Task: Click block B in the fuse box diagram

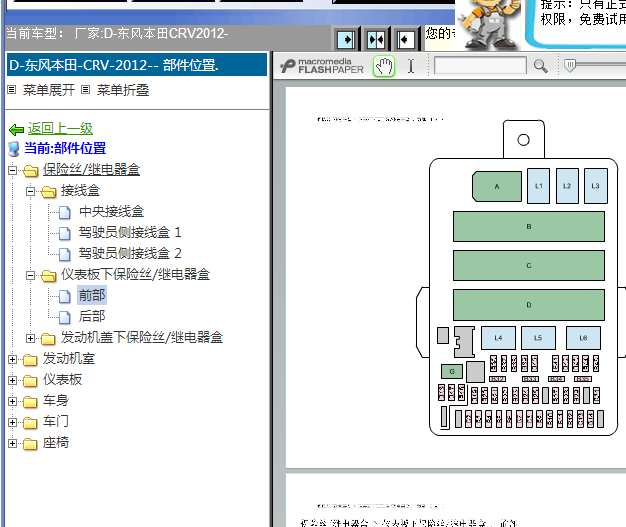Action: (529, 226)
